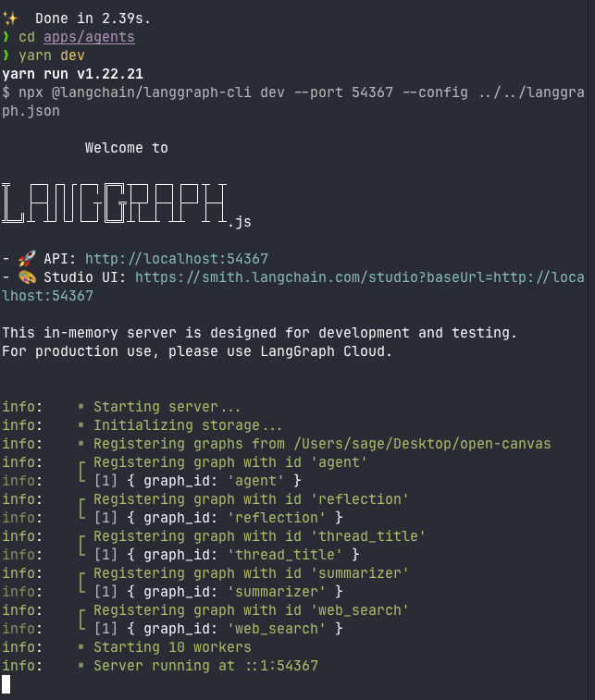Click "{ graph_id: 'agent' }" line
The width and height of the screenshot is (595, 700).
point(214,481)
